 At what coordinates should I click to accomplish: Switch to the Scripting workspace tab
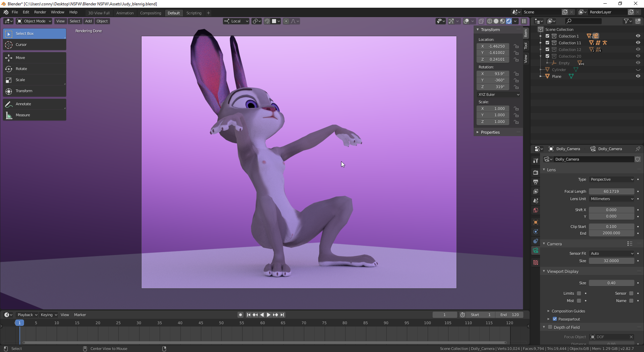194,13
